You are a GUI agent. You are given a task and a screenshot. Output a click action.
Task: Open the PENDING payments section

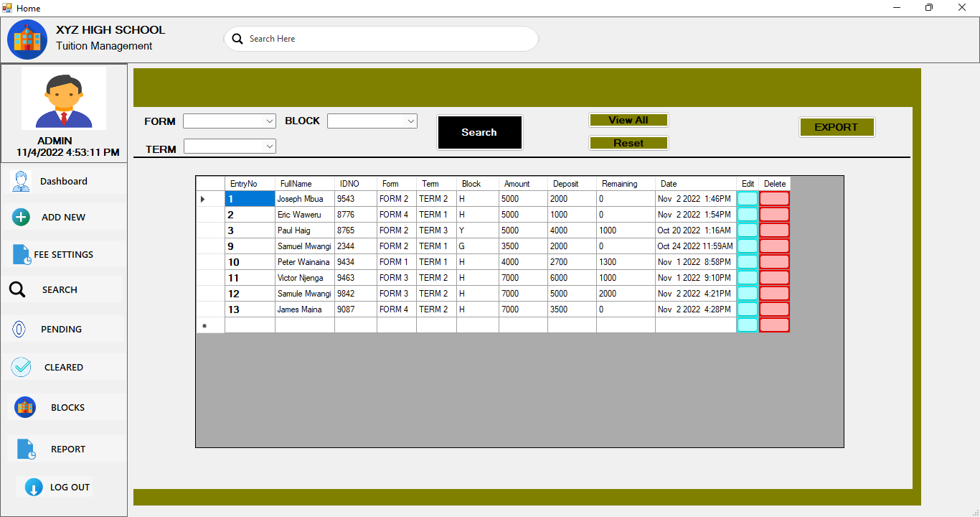(60, 329)
